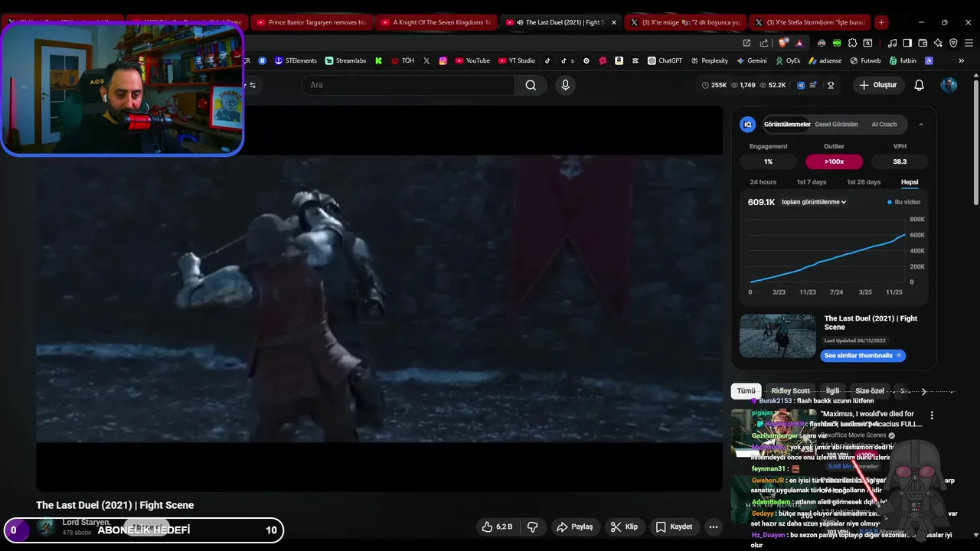Collapse the vidIQ stats panel chevron
The width and height of the screenshot is (980, 551).
[921, 124]
